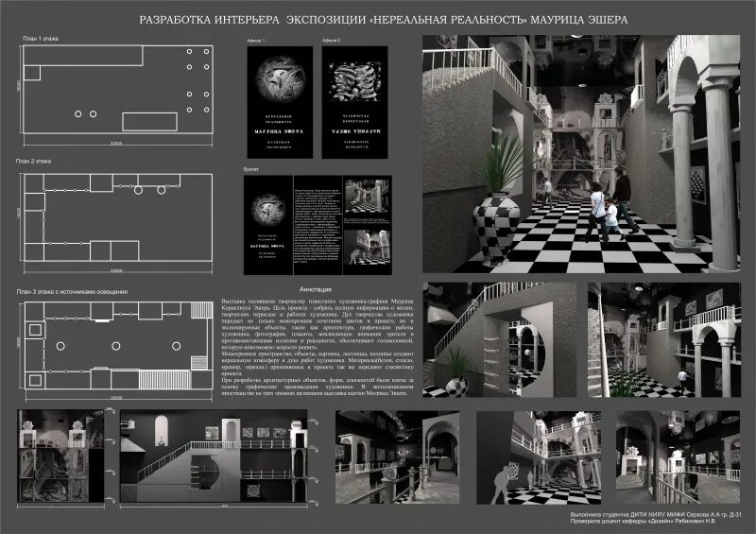This screenshot has width=756, height=534.
Task: Open the bottom render with silhouetted visitor
Action: pos(539,457)
